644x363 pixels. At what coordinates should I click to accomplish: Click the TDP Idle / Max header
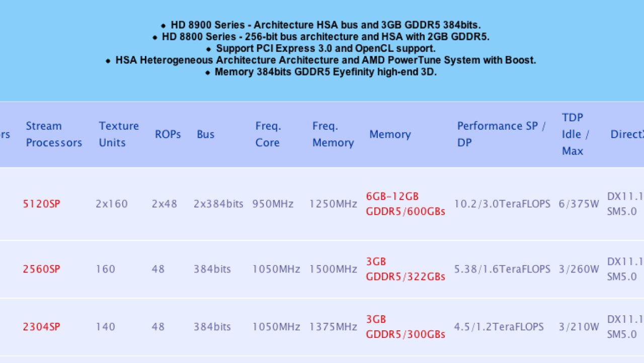pos(575,134)
